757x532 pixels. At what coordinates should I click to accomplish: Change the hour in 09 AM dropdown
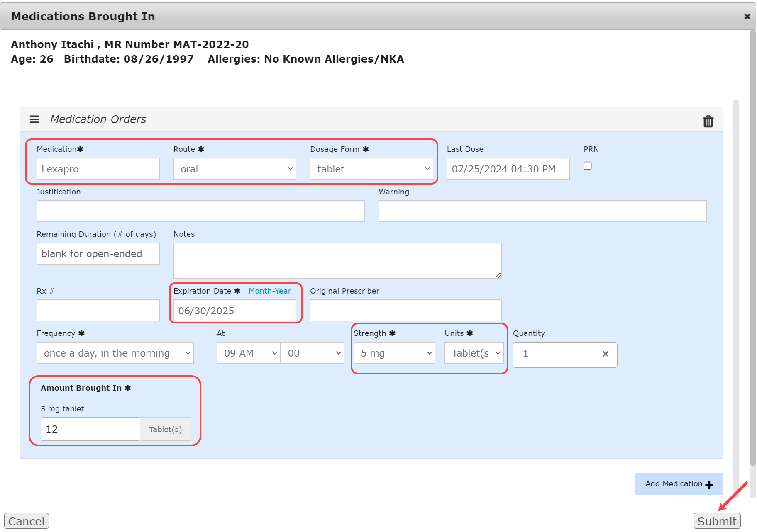tap(248, 353)
